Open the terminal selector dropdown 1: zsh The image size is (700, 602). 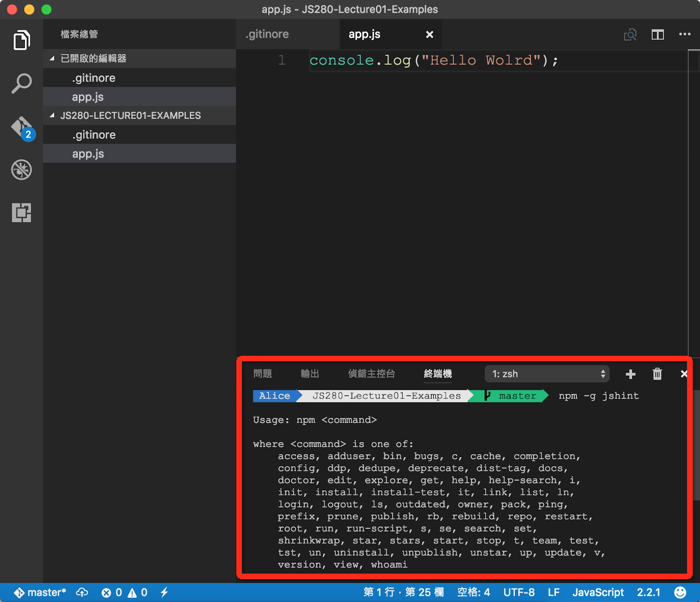(547, 374)
